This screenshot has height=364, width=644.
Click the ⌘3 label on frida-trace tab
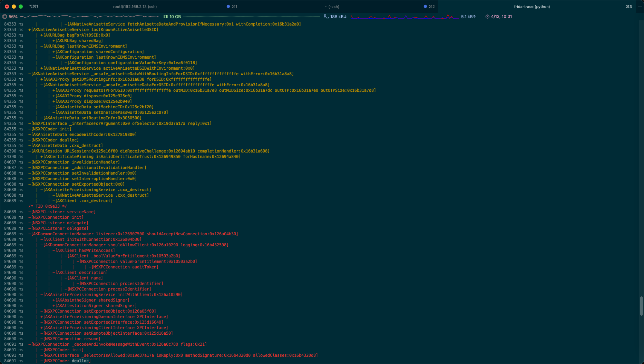[629, 7]
